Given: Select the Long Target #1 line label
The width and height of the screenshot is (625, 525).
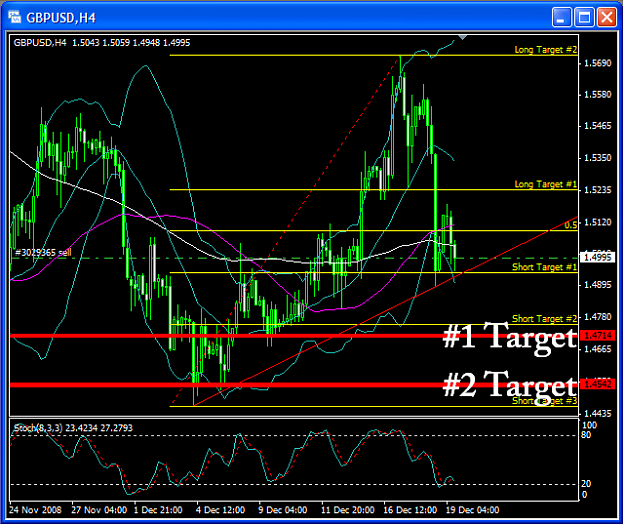Looking at the screenshot, I should point(546,184).
